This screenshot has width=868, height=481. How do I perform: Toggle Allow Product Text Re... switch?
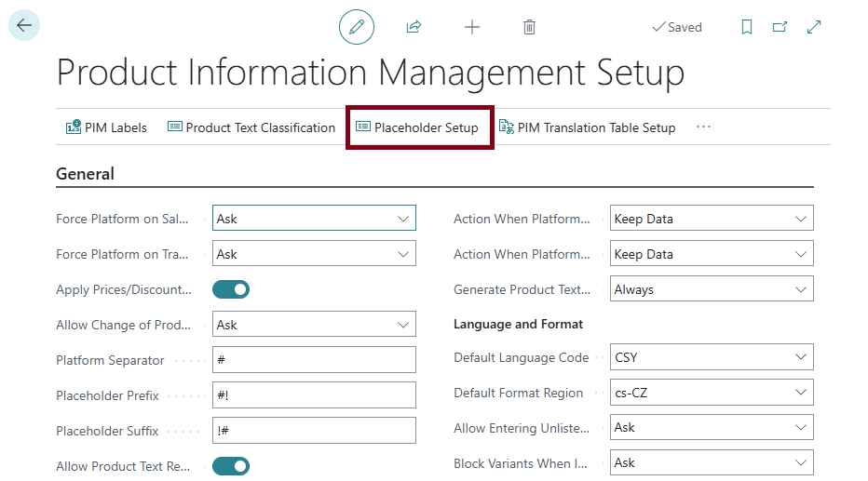[231, 466]
